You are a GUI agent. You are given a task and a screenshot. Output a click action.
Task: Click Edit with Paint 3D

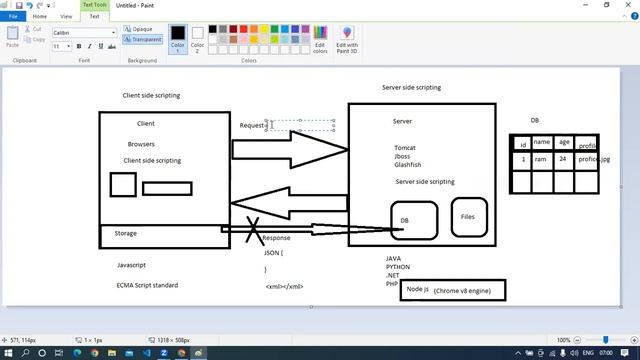pyautogui.click(x=347, y=39)
